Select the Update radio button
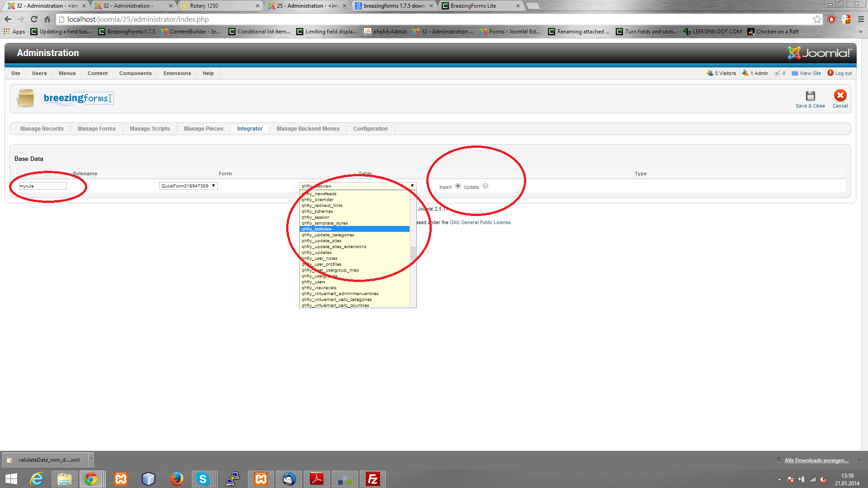The width and height of the screenshot is (868, 488). (x=486, y=186)
